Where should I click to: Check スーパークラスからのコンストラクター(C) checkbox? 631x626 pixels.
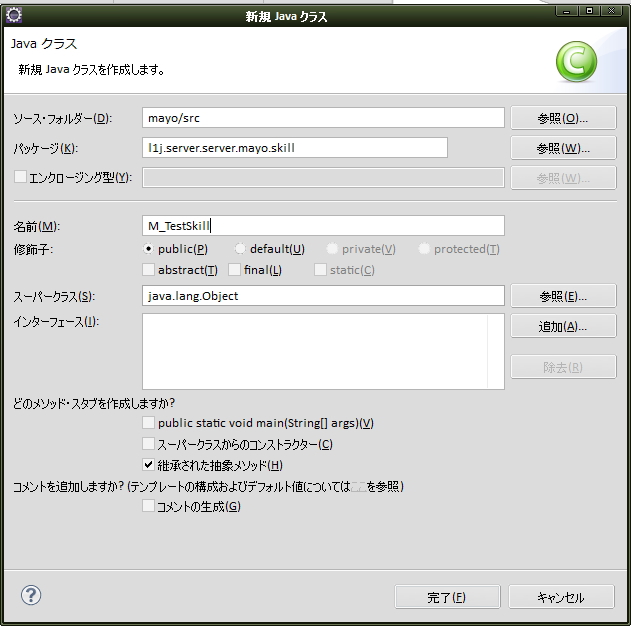point(148,443)
